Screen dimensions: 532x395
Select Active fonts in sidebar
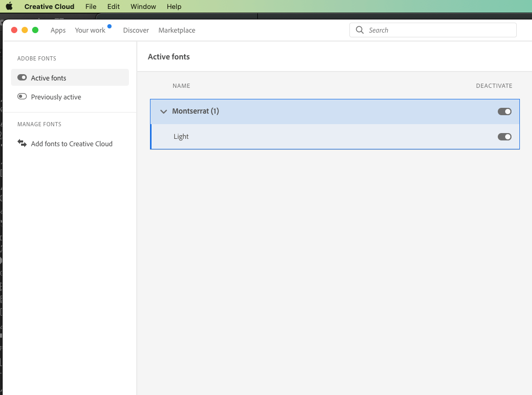[70, 78]
